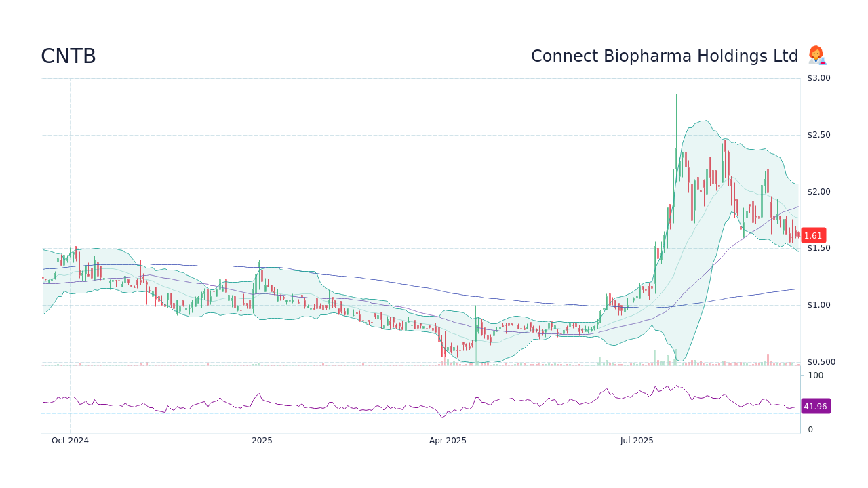Toggle the CNTB ticker symbol label
Viewport: 868px width, 488px height.
click(68, 56)
